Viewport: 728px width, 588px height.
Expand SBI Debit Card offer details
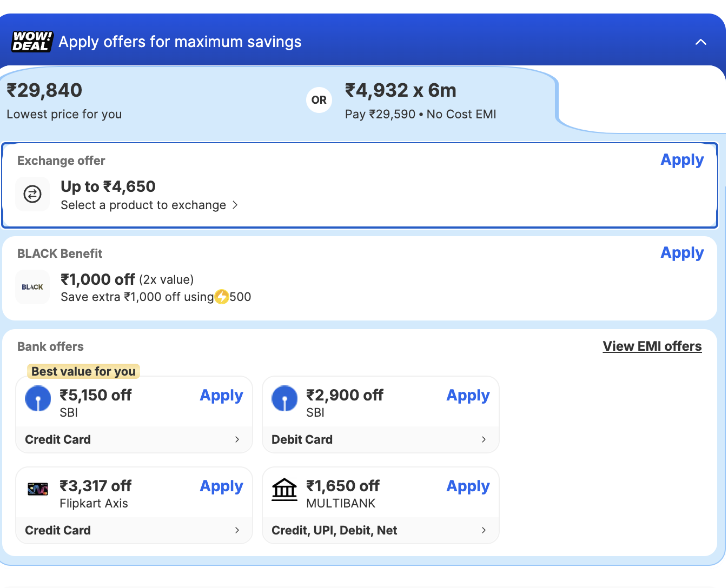[x=484, y=439]
